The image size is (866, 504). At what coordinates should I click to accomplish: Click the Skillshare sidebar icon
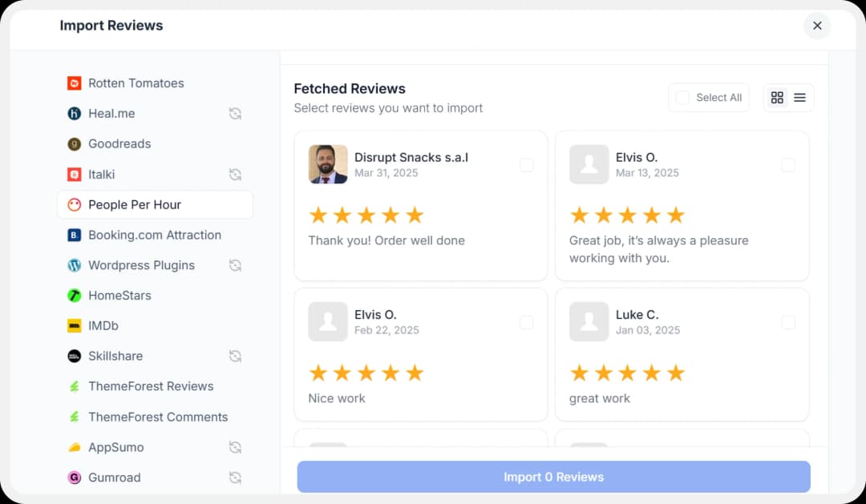74,356
